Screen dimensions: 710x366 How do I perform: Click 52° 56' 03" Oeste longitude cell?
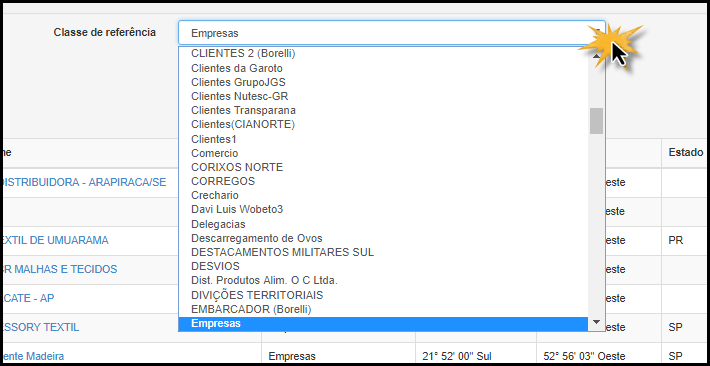point(584,356)
